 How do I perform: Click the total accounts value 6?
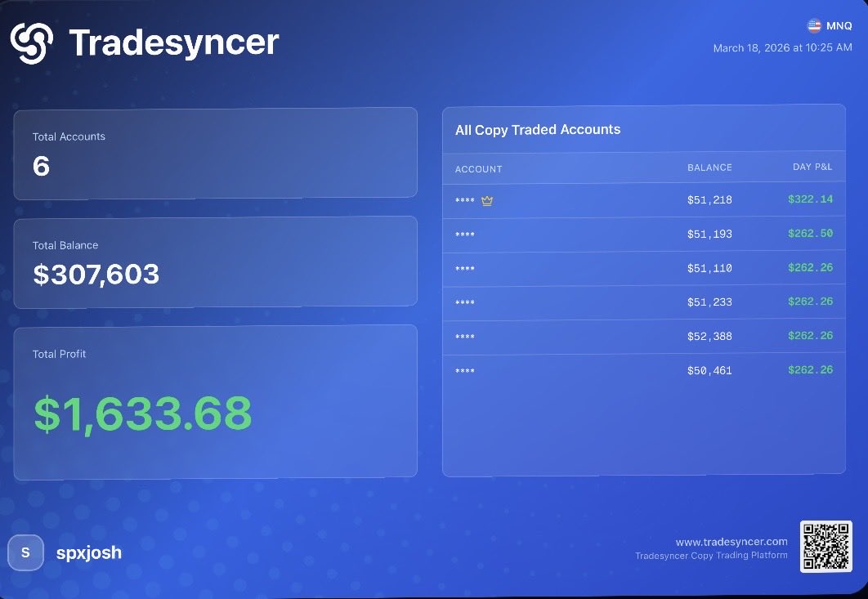[41, 166]
